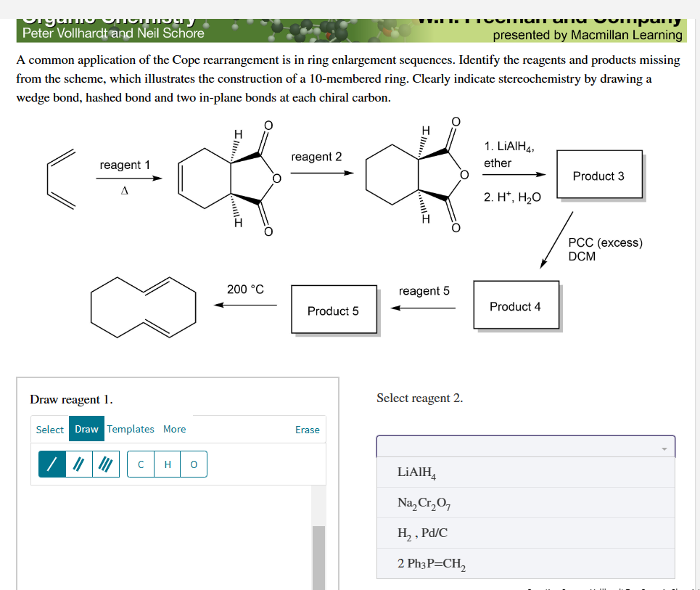Click the Draw tab label
The height and width of the screenshot is (590, 700).
coord(86,429)
